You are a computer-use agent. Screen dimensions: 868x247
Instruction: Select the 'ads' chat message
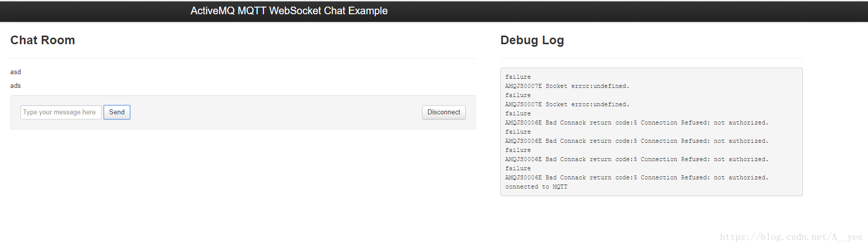pos(16,86)
